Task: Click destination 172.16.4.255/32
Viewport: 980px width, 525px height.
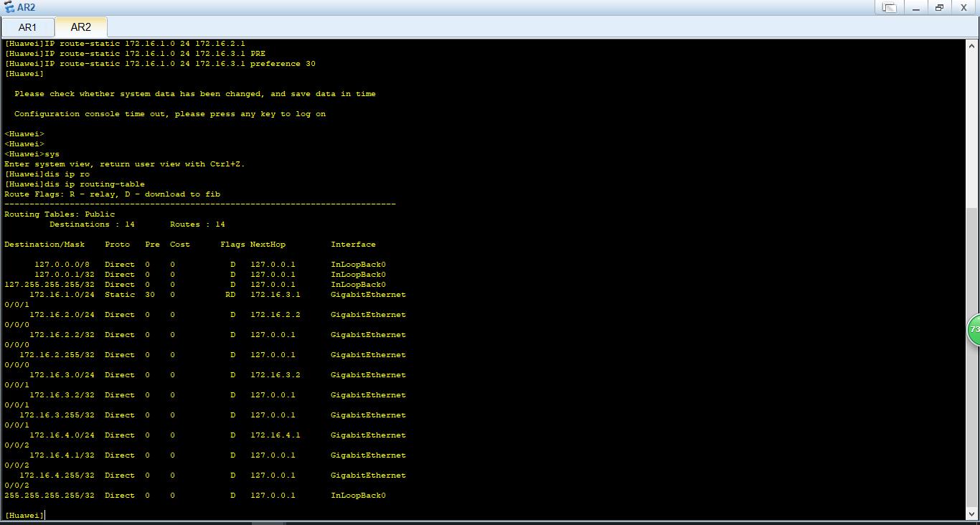Action: (x=57, y=476)
